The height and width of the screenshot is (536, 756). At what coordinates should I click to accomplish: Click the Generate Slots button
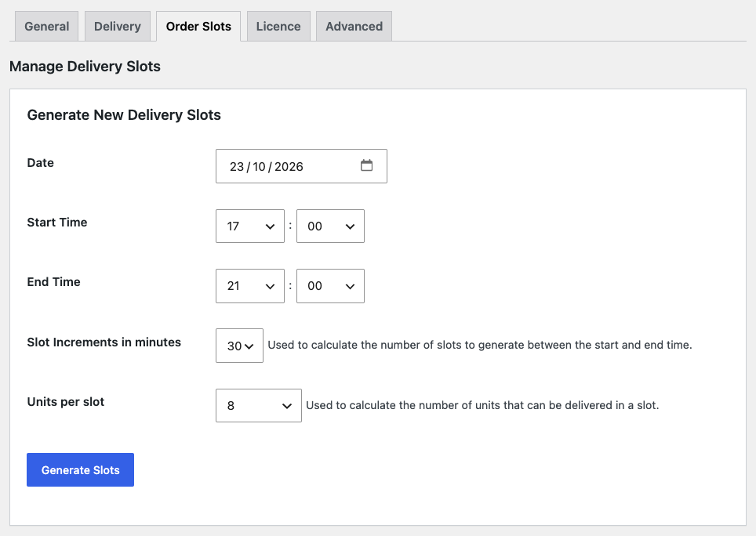(80, 470)
